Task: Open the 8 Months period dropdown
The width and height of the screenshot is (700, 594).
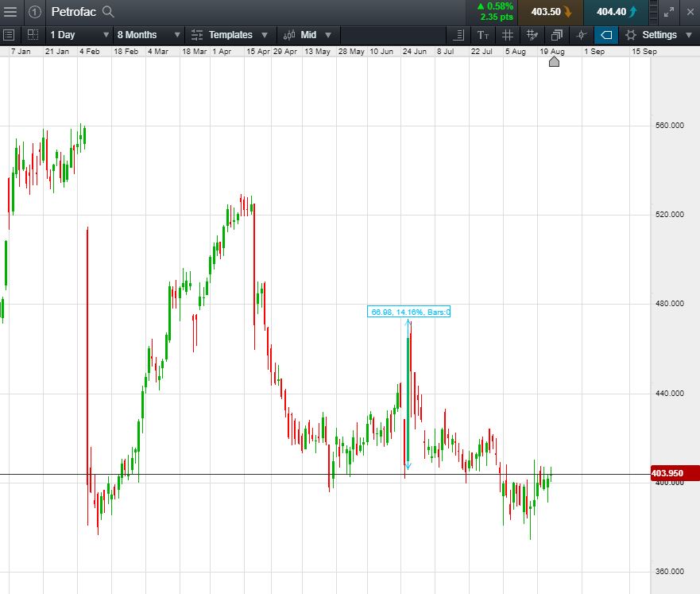Action: click(x=149, y=35)
